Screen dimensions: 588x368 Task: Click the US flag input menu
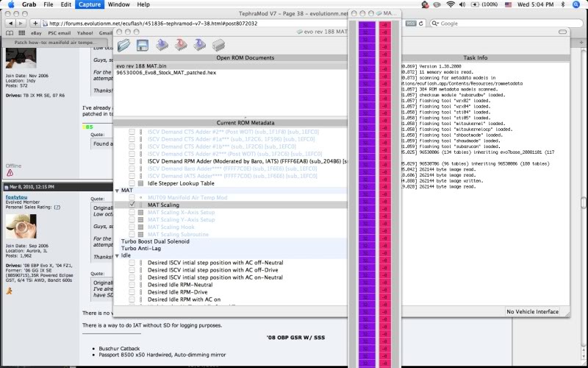point(508,4)
